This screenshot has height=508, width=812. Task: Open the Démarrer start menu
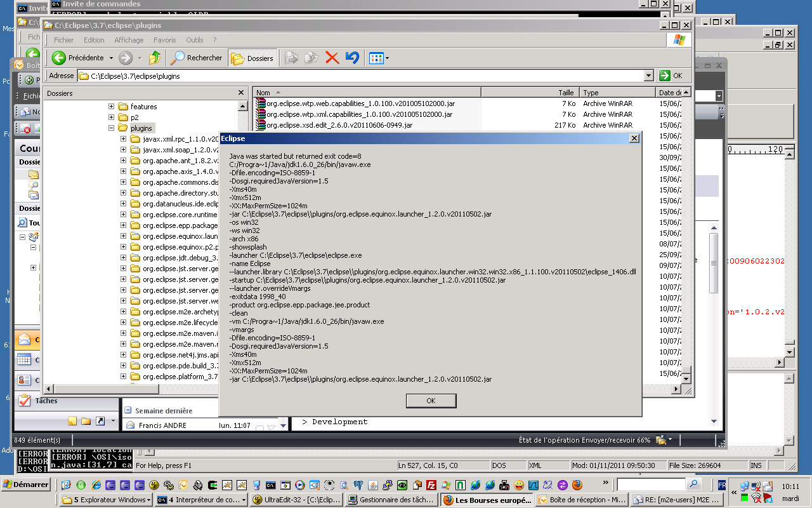[26, 485]
